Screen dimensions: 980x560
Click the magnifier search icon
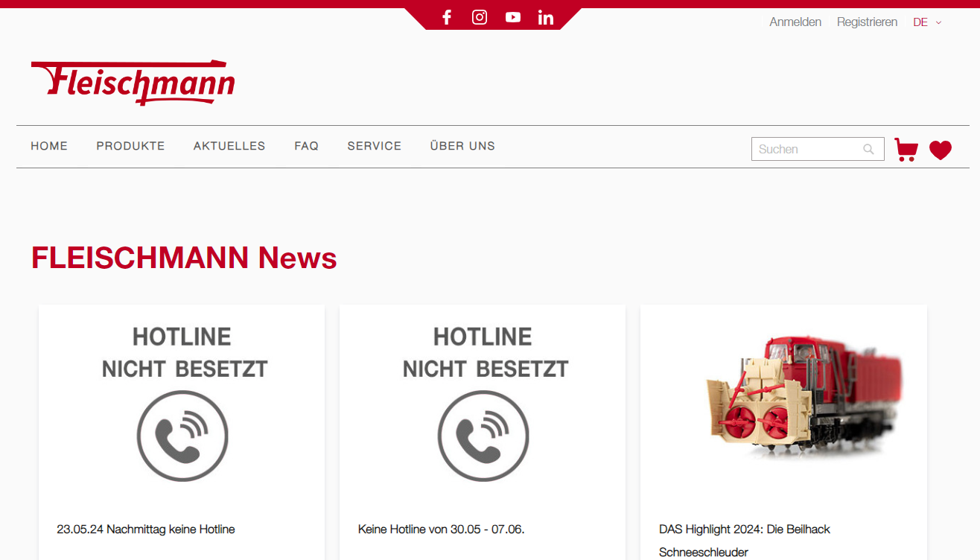click(x=868, y=149)
